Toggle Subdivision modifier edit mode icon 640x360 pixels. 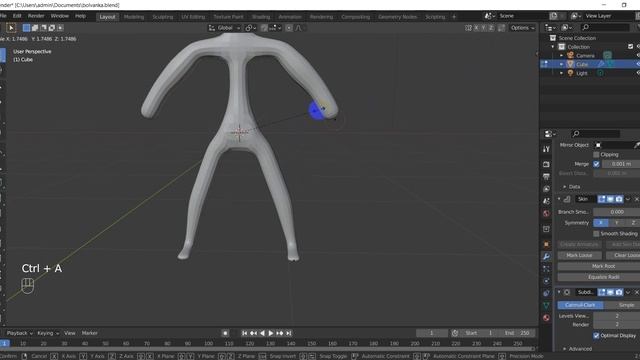click(602, 292)
